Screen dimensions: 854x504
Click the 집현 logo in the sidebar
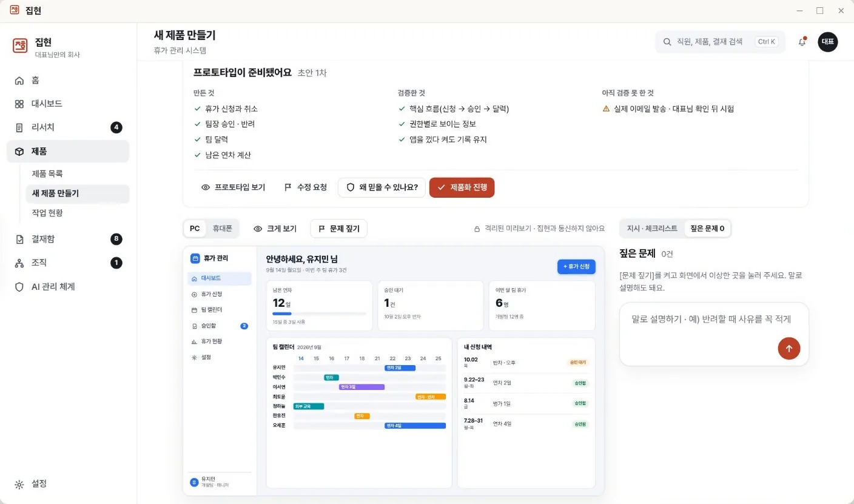tap(20, 45)
